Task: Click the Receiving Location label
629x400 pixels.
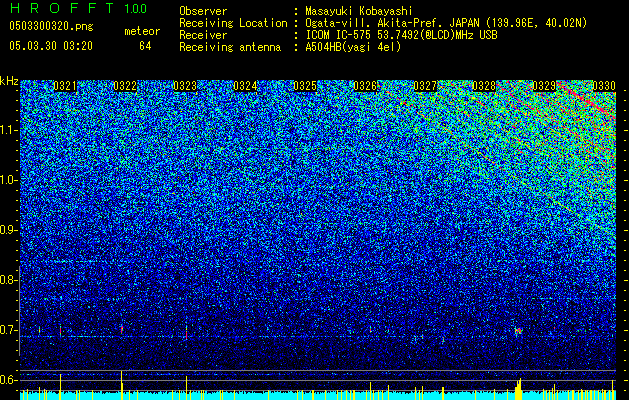Action: (x=233, y=23)
